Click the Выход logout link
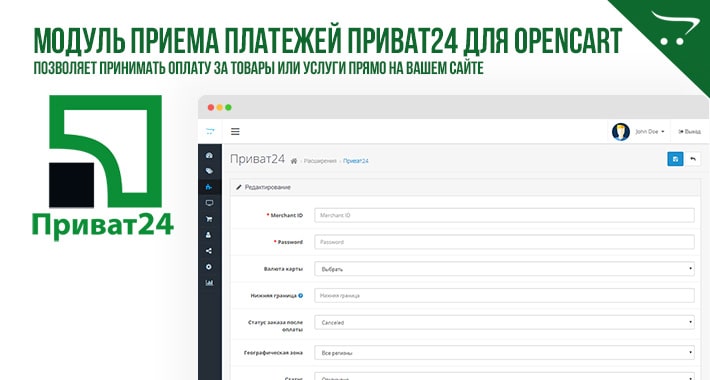Viewport: 710px width, 380px height. tap(689, 132)
